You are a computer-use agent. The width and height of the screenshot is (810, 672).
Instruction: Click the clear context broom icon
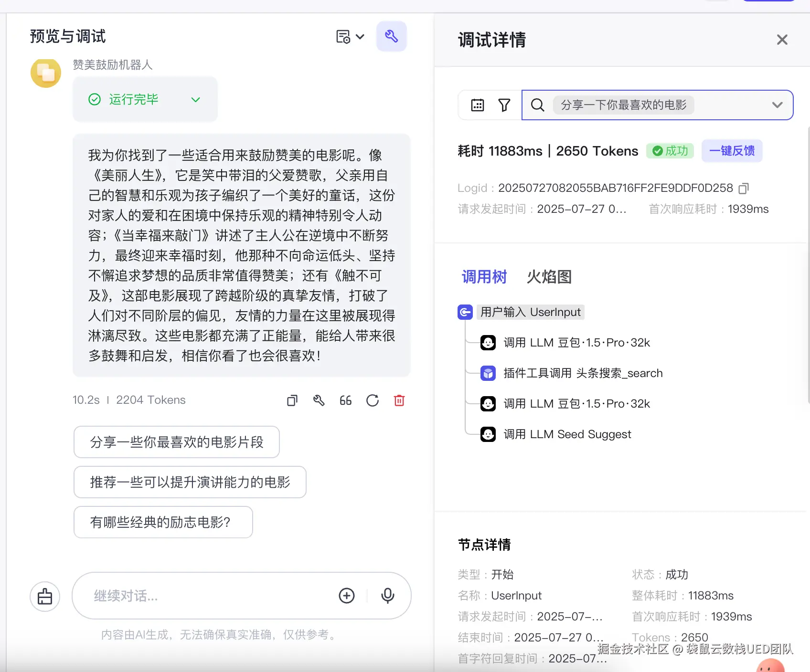[45, 597]
